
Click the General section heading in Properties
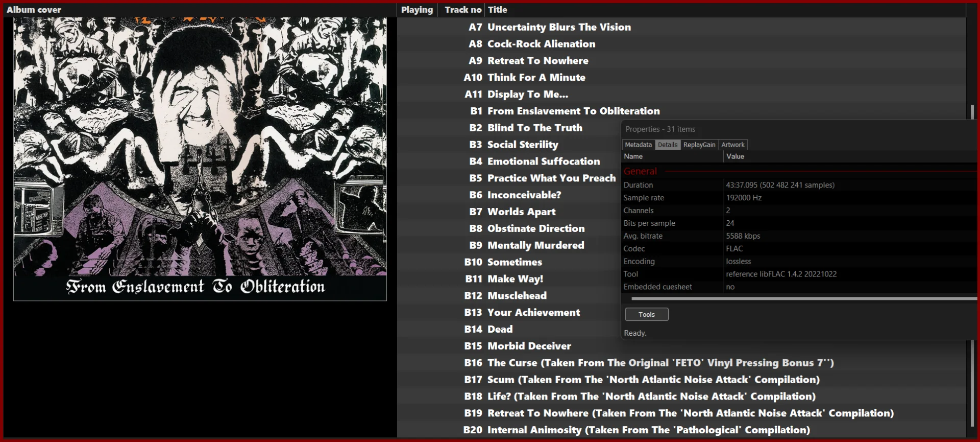[x=640, y=171]
